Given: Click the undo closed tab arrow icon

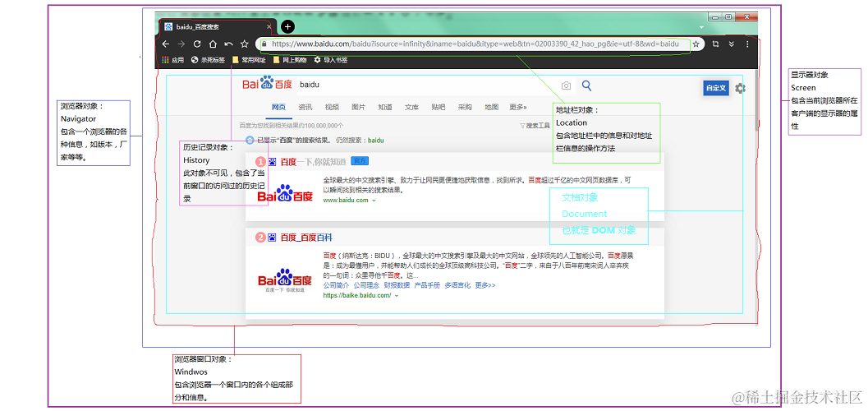Looking at the screenshot, I should pyautogui.click(x=228, y=44).
